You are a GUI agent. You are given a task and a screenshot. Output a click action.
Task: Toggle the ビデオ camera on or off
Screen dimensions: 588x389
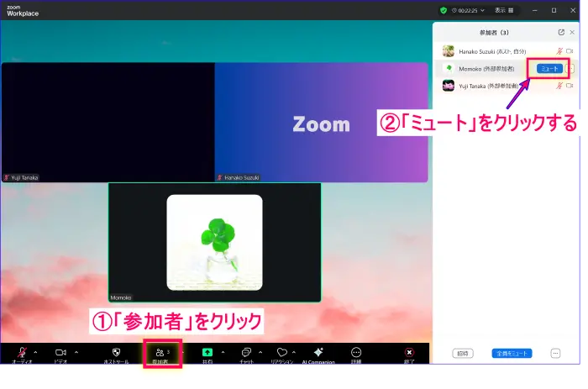60,353
